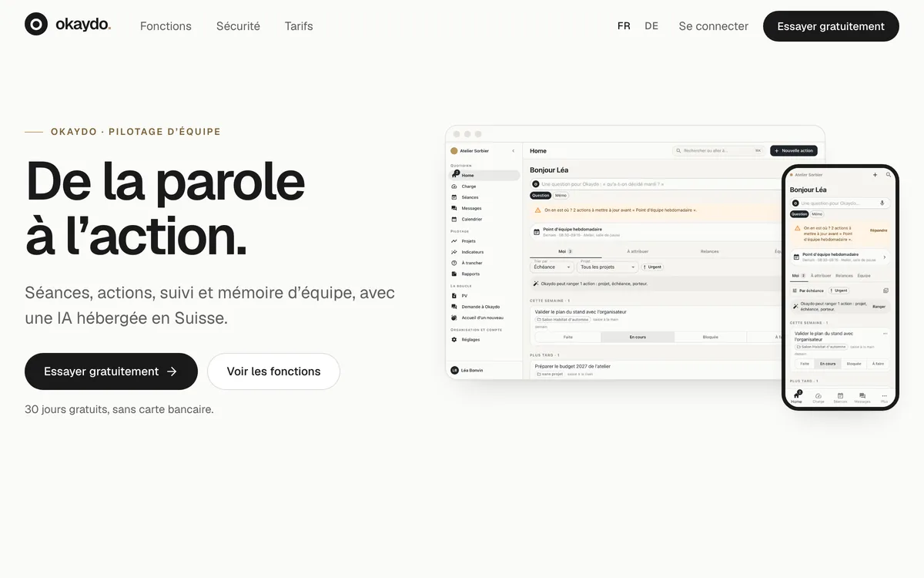Open the Échéance sort dropdown
924x578 pixels.
[x=552, y=266]
